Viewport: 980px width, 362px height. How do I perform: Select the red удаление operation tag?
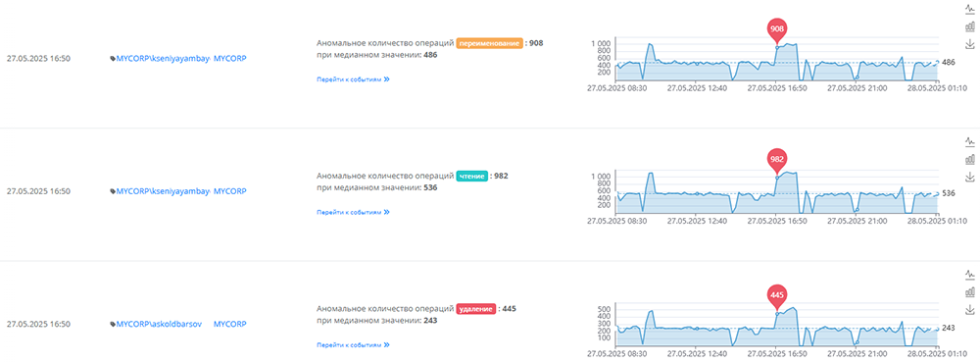(476, 309)
